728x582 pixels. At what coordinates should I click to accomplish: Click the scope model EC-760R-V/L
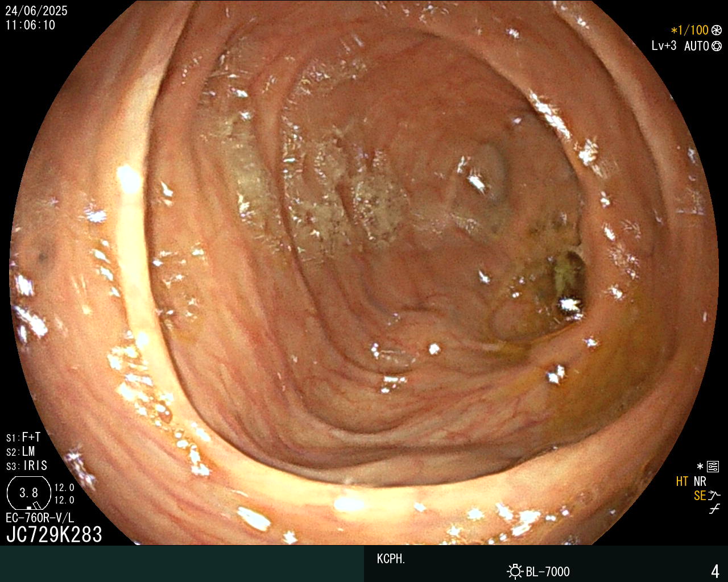click(40, 518)
